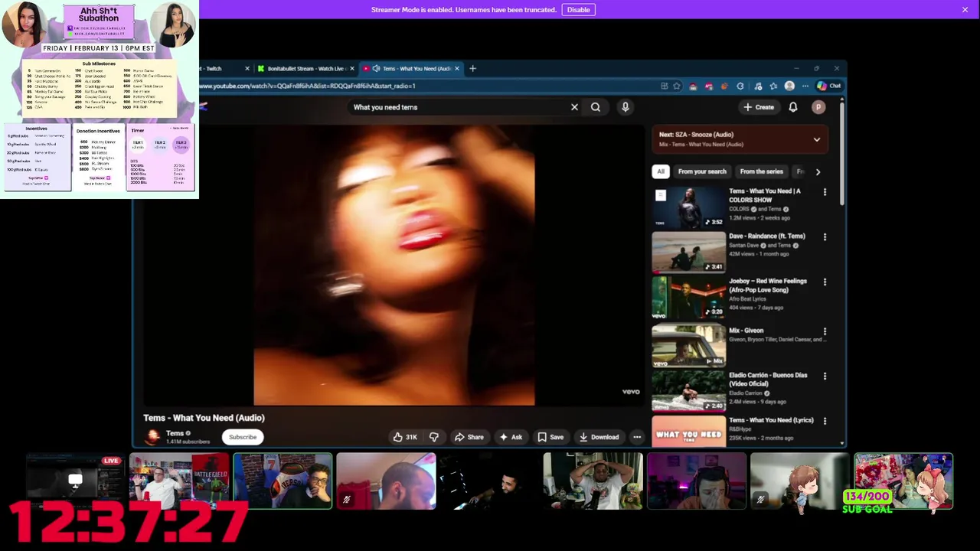The height and width of the screenshot is (551, 980).
Task: Open Joeboy Red Wine Feelings thumbnail
Action: 688,297
